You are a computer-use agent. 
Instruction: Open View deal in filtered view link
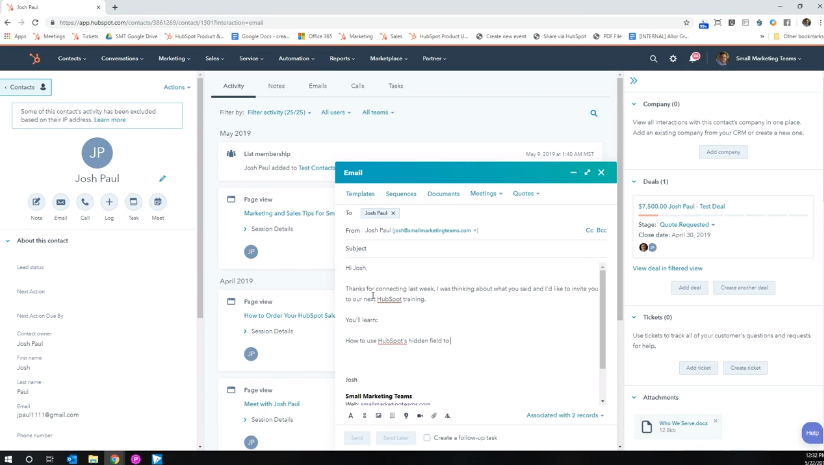point(667,268)
